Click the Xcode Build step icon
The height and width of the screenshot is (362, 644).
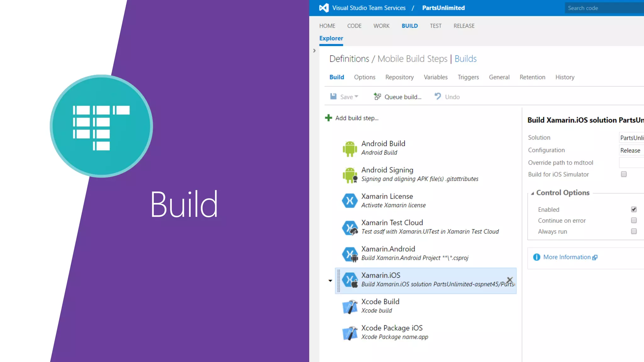(x=350, y=307)
